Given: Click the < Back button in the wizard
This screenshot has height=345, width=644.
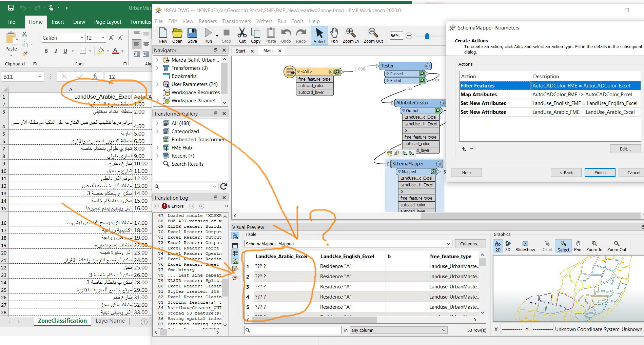Looking at the screenshot, I should (566, 172).
